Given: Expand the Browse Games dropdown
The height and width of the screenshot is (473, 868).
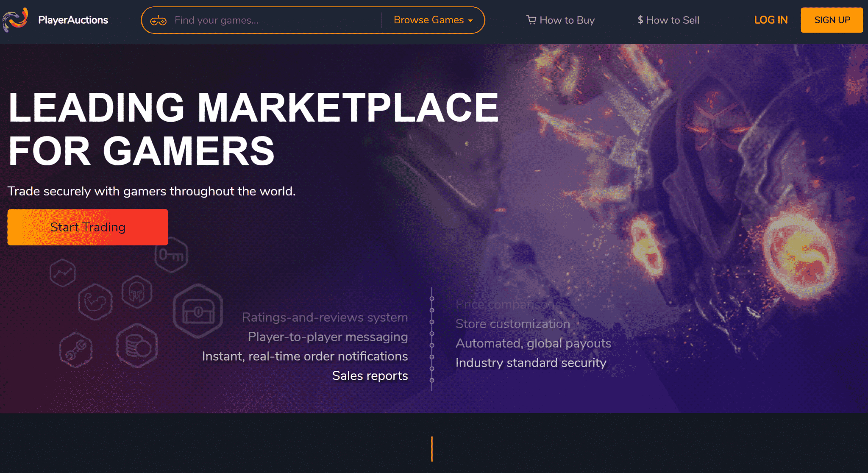Looking at the screenshot, I should coord(433,20).
